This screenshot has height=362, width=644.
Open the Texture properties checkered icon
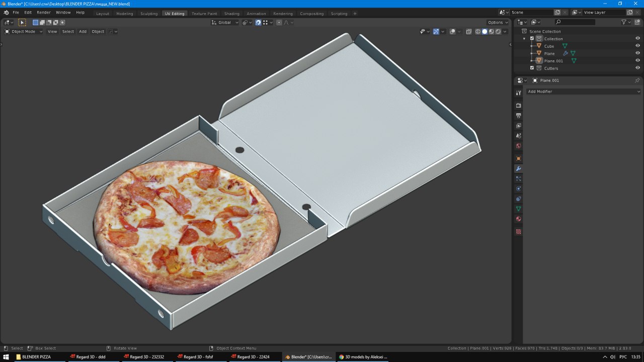coord(518,232)
